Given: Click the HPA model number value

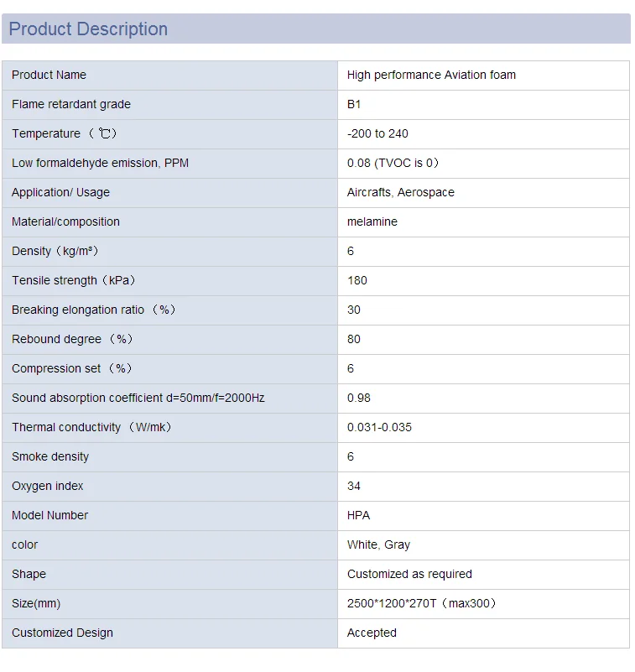Looking at the screenshot, I should tap(358, 515).
